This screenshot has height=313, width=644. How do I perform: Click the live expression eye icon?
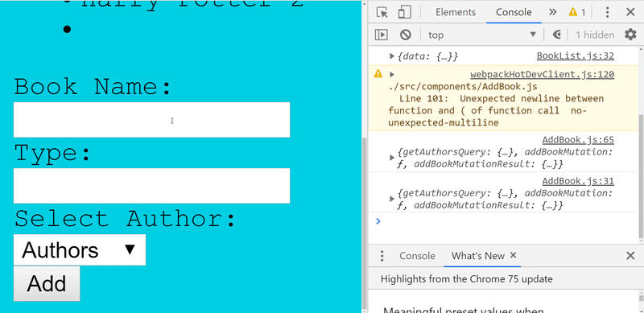coord(557,35)
